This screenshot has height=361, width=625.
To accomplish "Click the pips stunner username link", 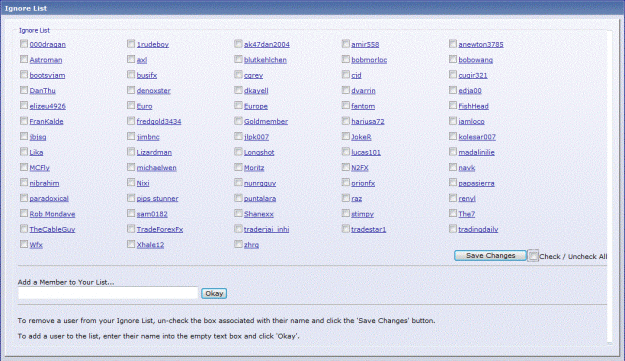I will point(157,199).
